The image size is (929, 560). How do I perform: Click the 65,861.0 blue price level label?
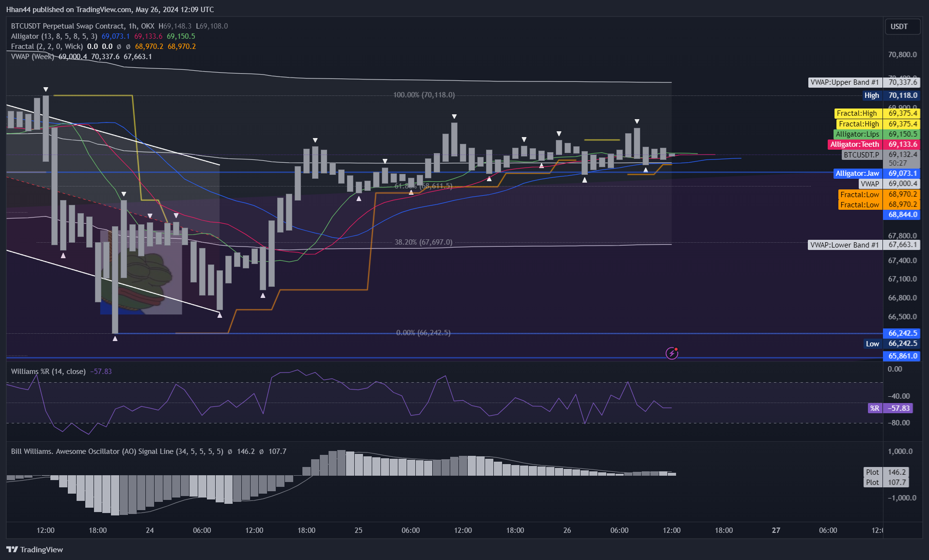pyautogui.click(x=902, y=356)
